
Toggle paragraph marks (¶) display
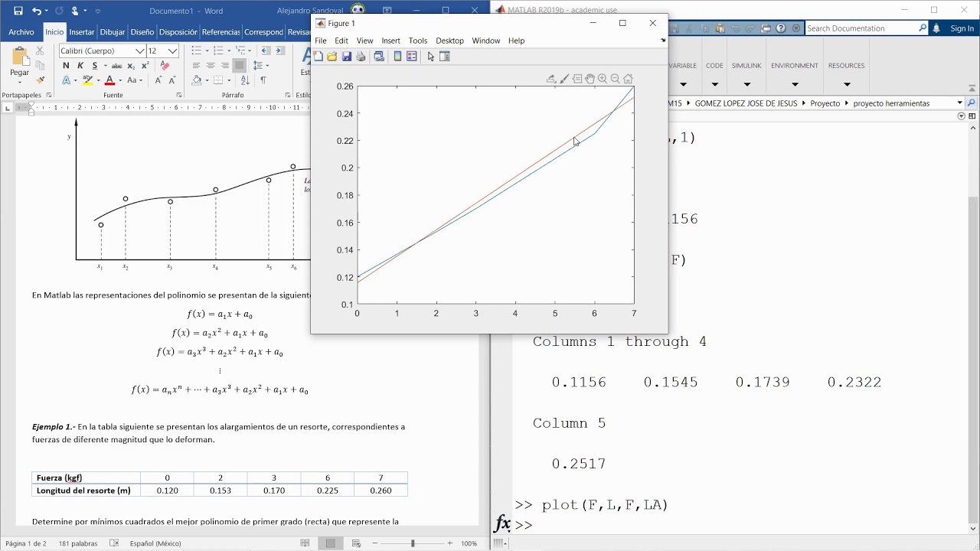[263, 80]
